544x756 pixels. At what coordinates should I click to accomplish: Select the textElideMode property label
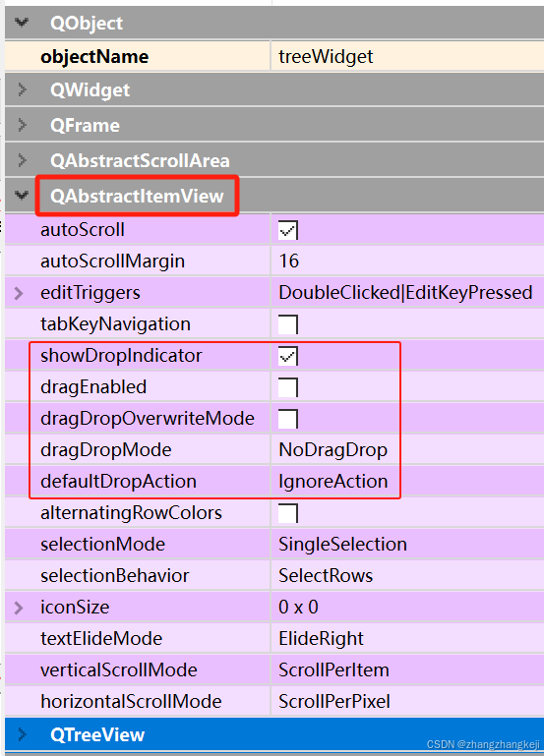101,638
